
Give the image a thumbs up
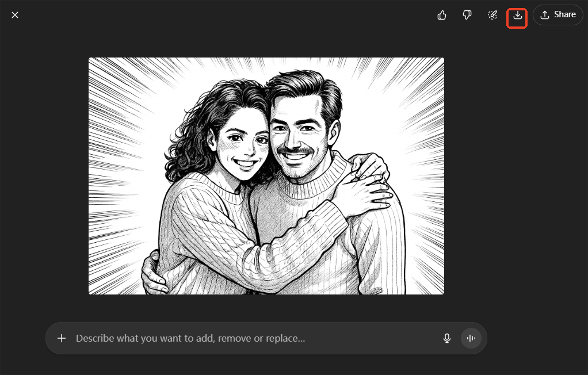click(x=442, y=15)
